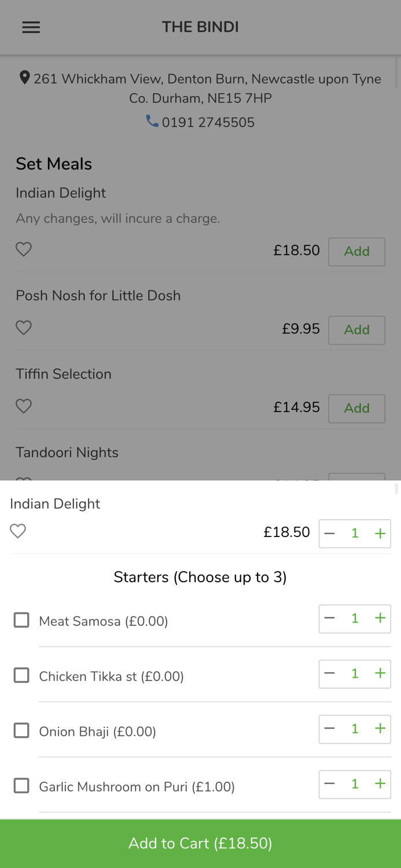Decrease Chicken Tikka st quantity
Viewport: 401px width, 868px height.
[x=330, y=674]
